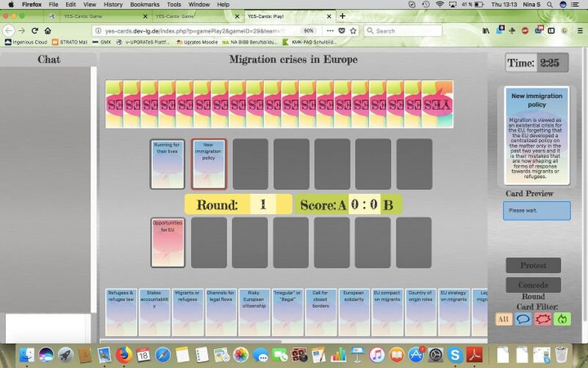Reload the page
This screenshot has height=368, width=588.
[x=35, y=31]
